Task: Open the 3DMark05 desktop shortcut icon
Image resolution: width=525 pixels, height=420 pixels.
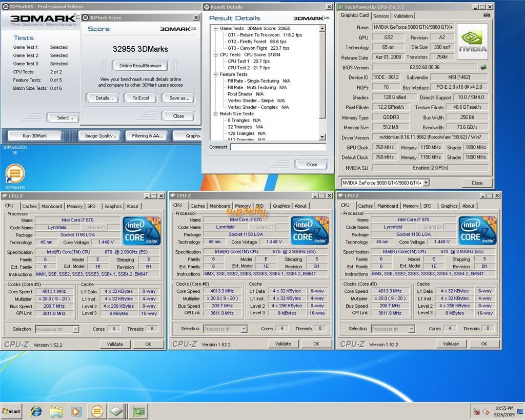Action: (15, 174)
